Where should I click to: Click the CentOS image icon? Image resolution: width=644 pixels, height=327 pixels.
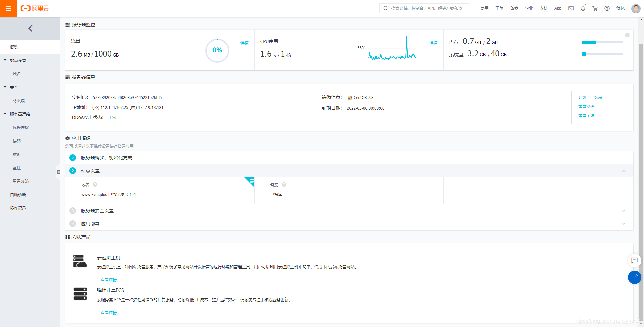click(350, 98)
